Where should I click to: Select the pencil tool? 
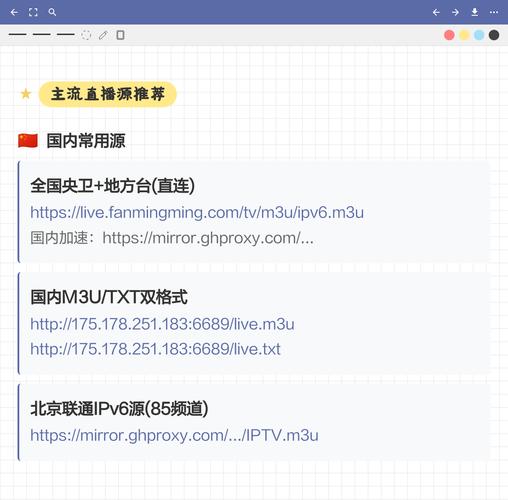(x=103, y=35)
